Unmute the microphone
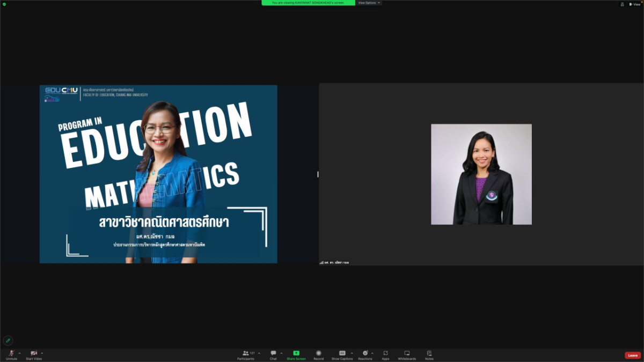The image size is (644, 362). pos(11,354)
